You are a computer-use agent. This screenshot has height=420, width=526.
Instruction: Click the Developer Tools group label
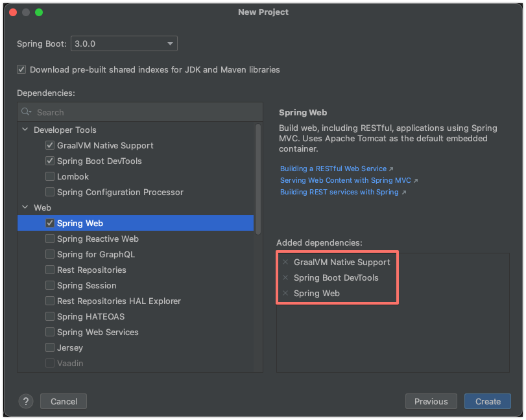pyautogui.click(x=65, y=130)
